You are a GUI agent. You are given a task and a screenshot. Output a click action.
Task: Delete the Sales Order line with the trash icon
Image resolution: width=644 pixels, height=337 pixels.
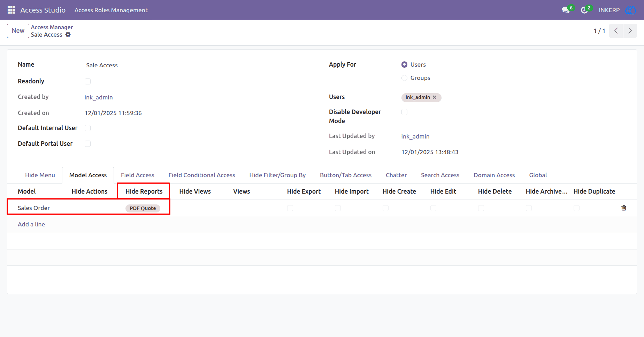click(x=624, y=208)
